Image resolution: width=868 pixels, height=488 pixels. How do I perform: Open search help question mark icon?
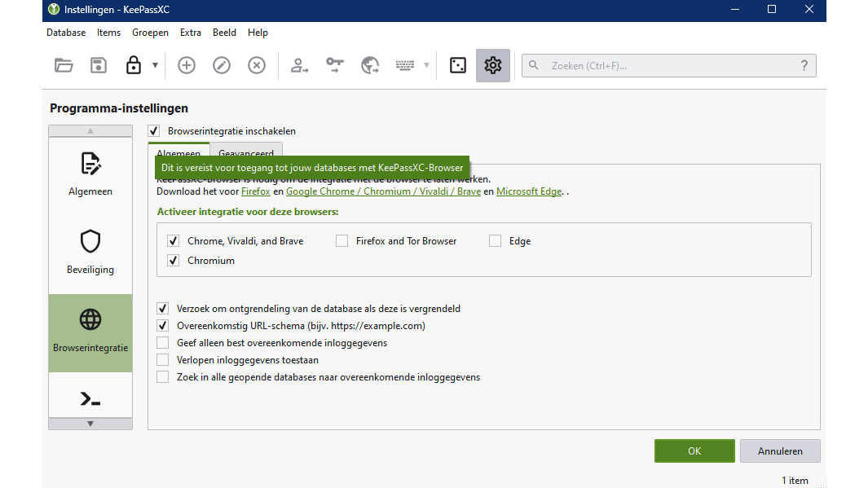pyautogui.click(x=804, y=65)
